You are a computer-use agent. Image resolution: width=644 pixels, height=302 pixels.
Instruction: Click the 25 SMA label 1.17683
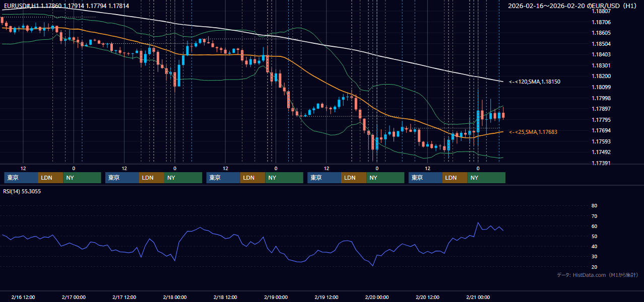click(533, 132)
